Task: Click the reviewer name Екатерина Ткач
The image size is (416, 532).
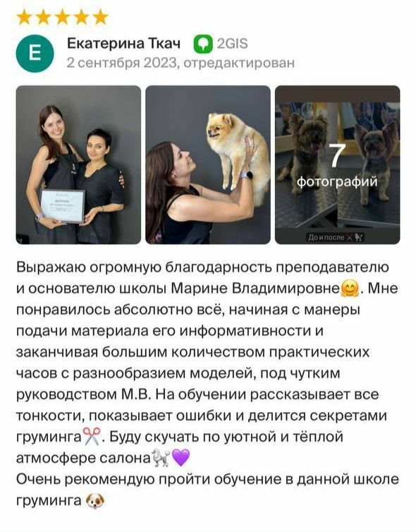Action: coord(124,44)
